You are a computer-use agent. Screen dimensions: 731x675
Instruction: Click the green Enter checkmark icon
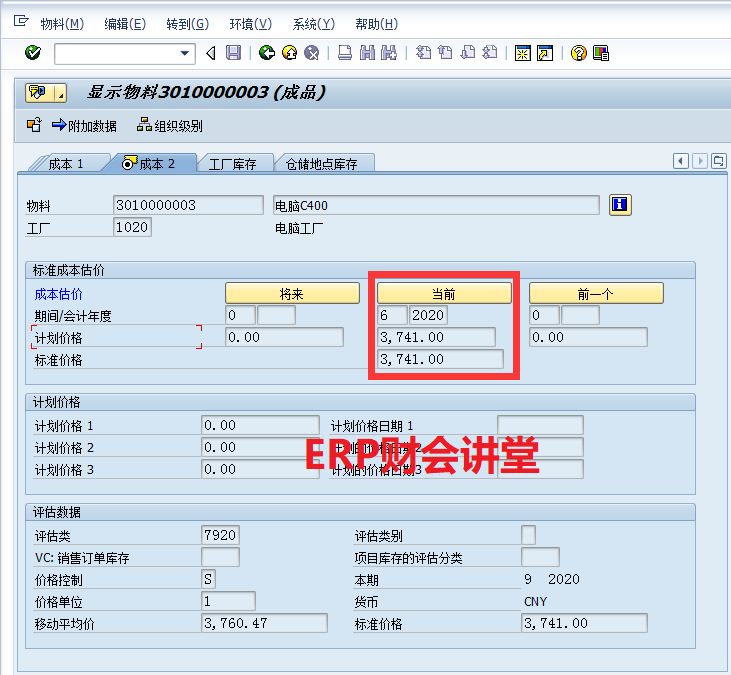click(33, 53)
